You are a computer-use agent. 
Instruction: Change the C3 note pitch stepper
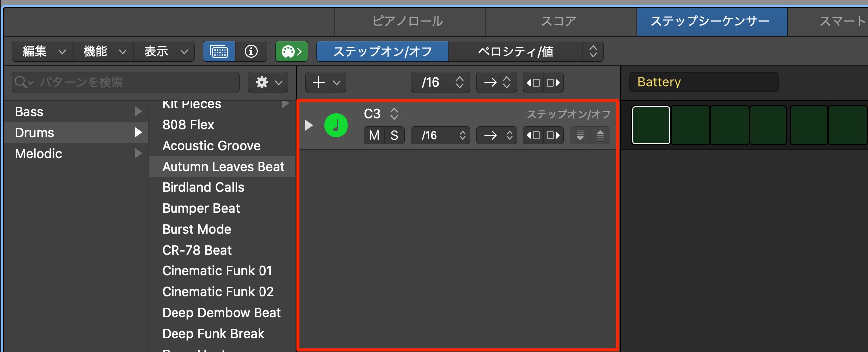[394, 114]
